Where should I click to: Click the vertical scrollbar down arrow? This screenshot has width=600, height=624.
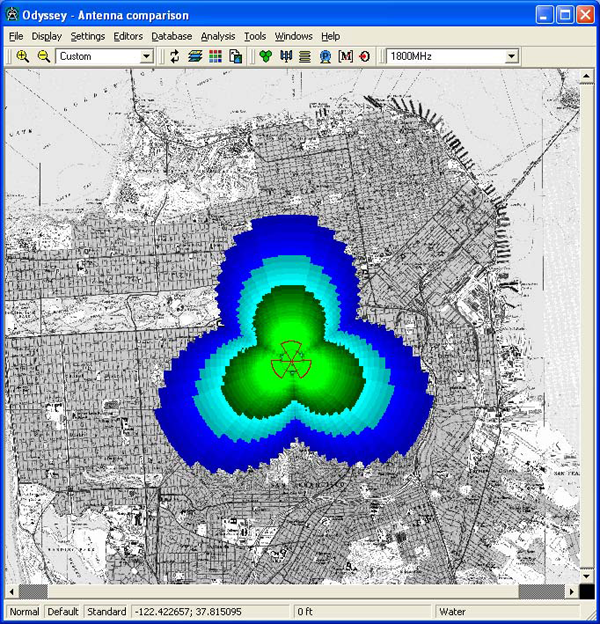pos(586,577)
